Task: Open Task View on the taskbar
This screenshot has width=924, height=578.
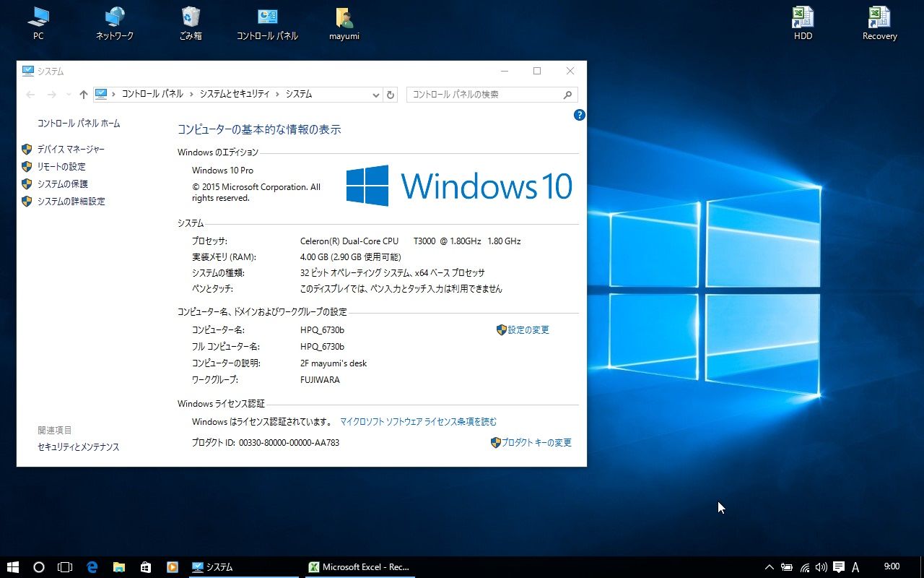Action: coord(65,567)
